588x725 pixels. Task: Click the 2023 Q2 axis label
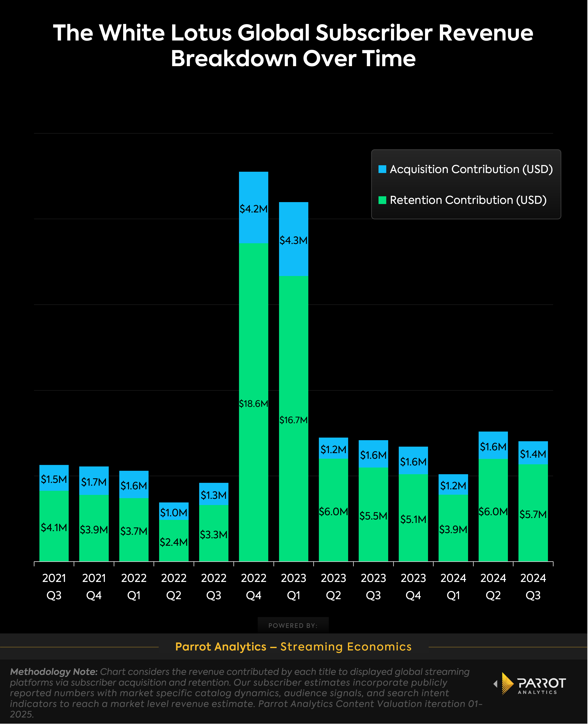(x=333, y=587)
